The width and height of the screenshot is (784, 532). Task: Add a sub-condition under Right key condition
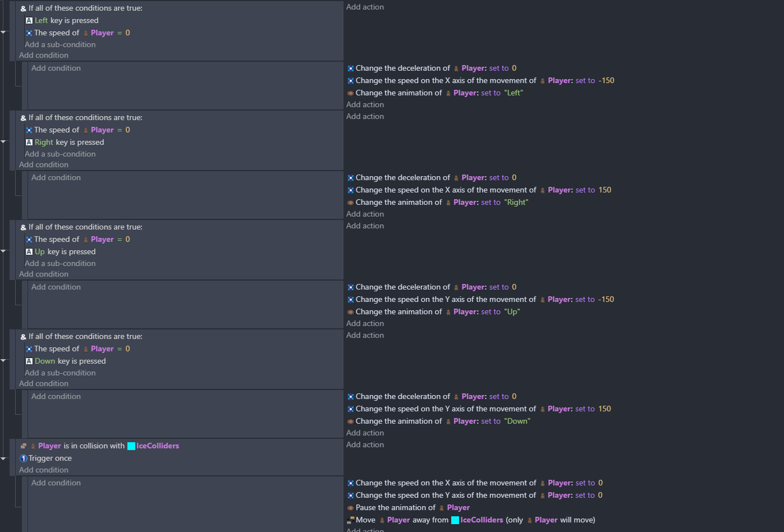pos(60,154)
